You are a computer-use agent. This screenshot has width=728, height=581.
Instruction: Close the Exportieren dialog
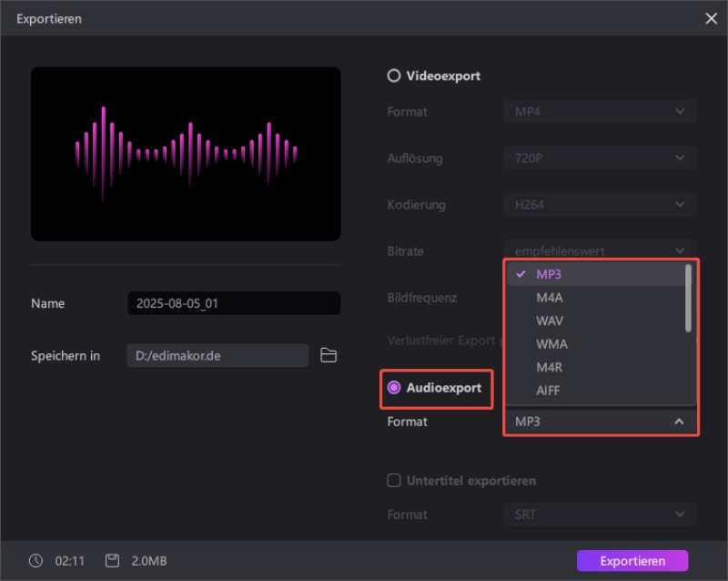click(x=711, y=18)
